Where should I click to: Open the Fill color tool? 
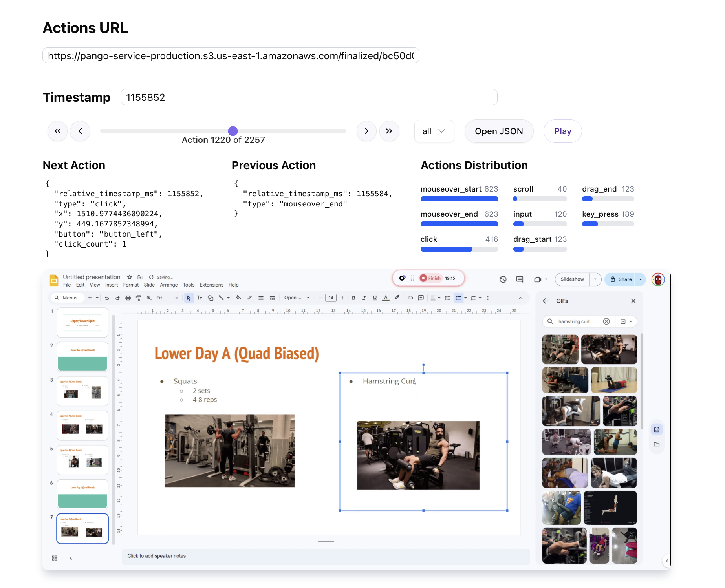pos(238,298)
